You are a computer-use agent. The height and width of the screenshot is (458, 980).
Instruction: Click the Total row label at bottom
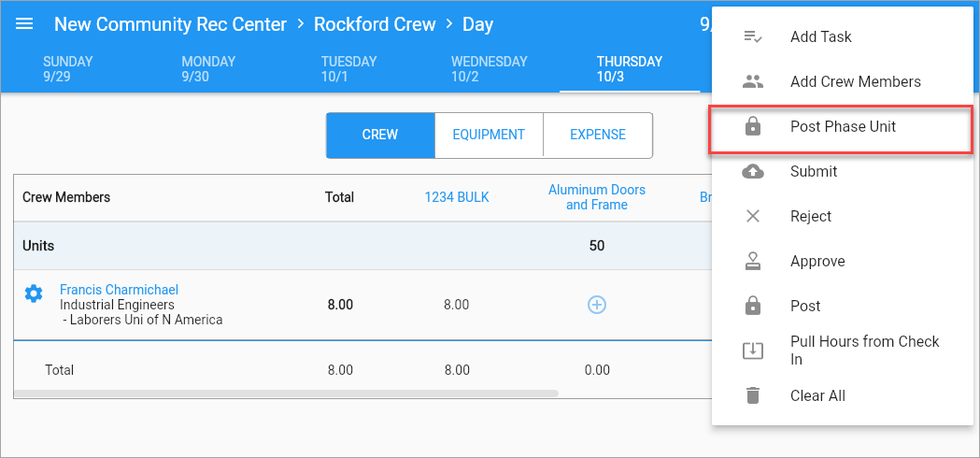pyautogui.click(x=60, y=370)
